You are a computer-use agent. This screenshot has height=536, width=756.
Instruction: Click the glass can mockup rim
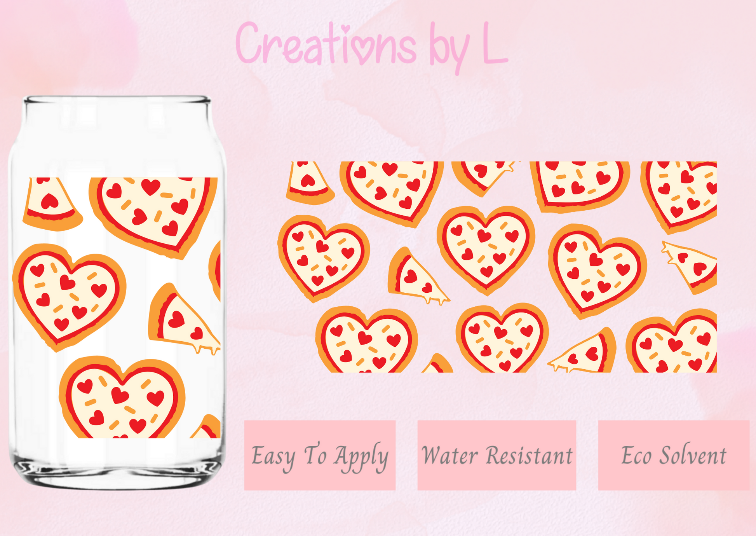(x=117, y=100)
